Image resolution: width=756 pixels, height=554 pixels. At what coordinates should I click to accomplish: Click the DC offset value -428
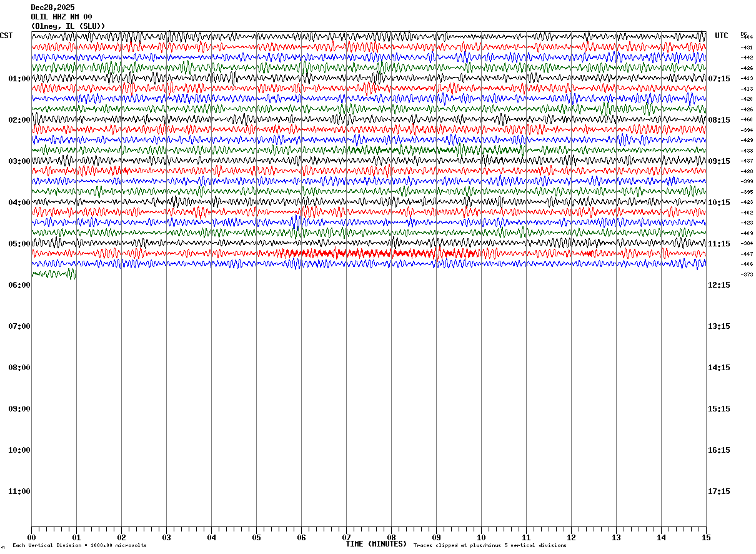coord(747,171)
